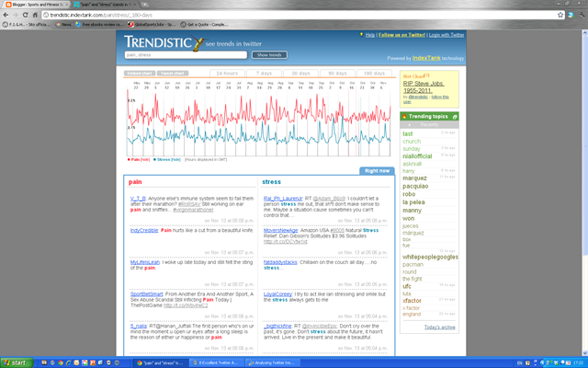Focus the pain, stress search box
Screen dimensions: 588x368
(186, 55)
